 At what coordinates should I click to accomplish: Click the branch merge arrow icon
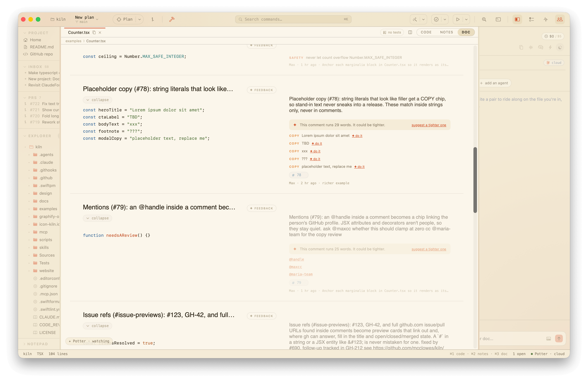pyautogui.click(x=153, y=19)
